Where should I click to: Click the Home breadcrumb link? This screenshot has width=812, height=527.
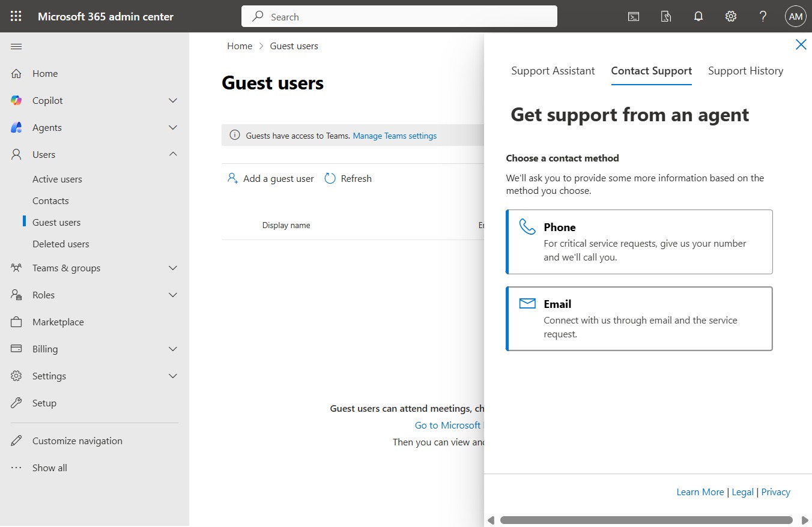(x=240, y=46)
